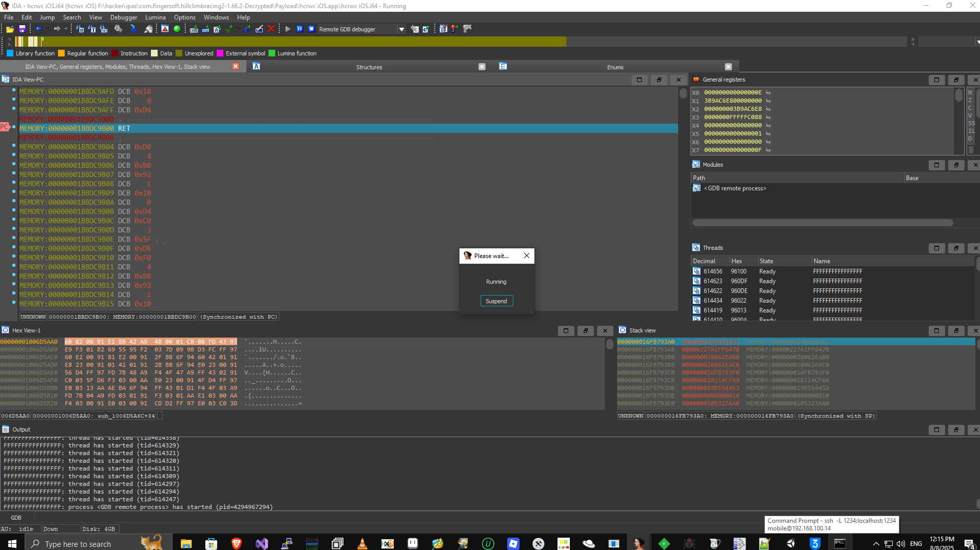The height and width of the screenshot is (550, 980).
Task: Expand the back navigation history dropdown
Action: coord(47,29)
